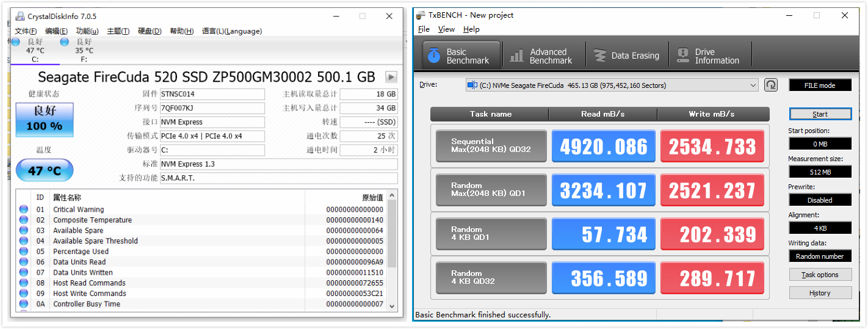Click the Available Spare status dot

(x=24, y=230)
